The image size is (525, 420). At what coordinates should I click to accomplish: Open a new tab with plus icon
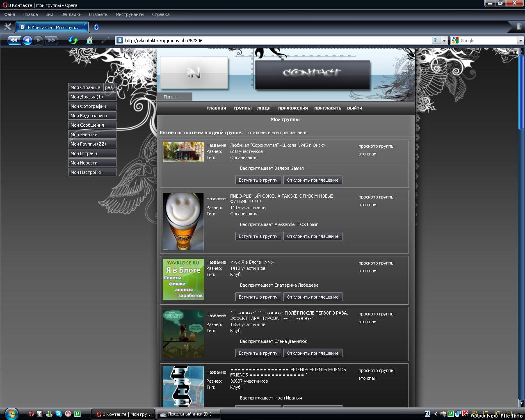[x=96, y=27]
